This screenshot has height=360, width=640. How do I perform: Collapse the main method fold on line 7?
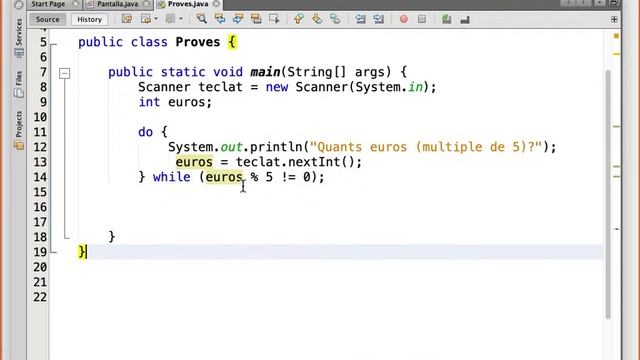click(x=64, y=73)
